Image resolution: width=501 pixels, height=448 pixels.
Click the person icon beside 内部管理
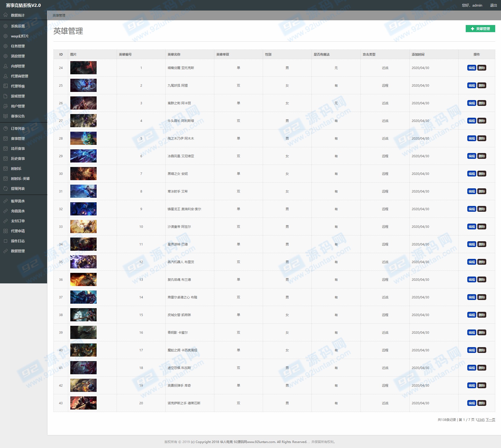tap(6, 66)
